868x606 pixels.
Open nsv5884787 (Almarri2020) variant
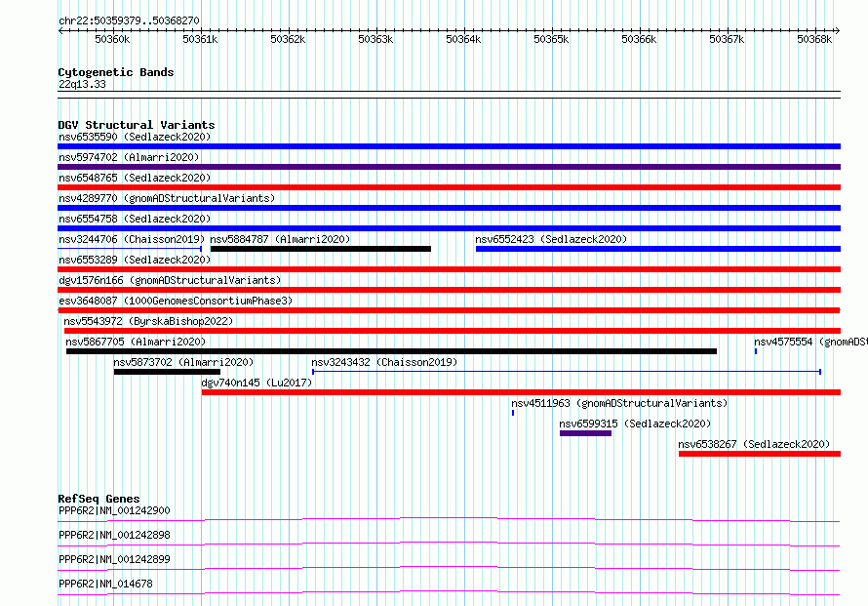click(x=280, y=239)
